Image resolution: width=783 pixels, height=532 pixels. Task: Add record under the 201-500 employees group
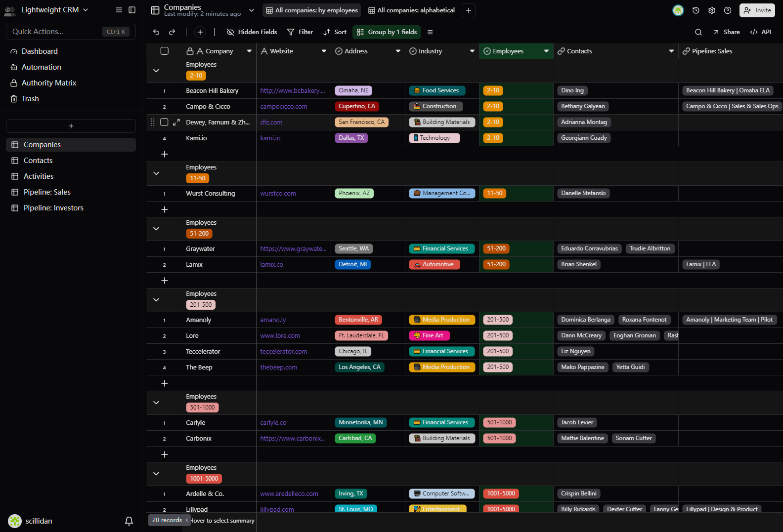tap(165, 383)
